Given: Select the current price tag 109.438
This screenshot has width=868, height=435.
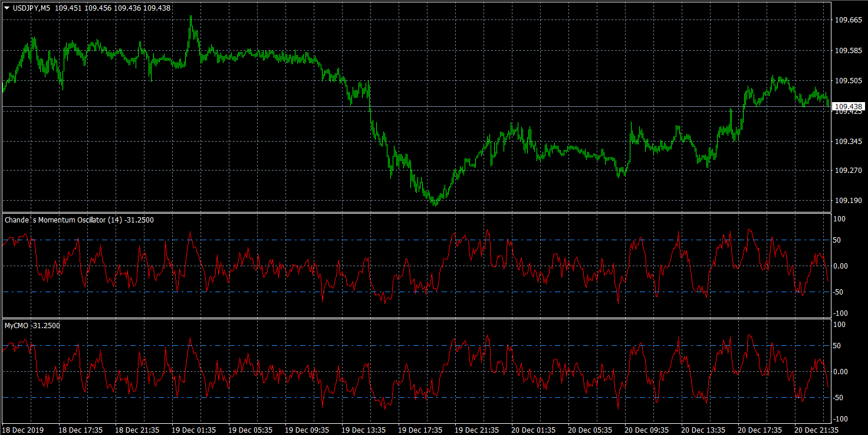Looking at the screenshot, I should click(849, 107).
